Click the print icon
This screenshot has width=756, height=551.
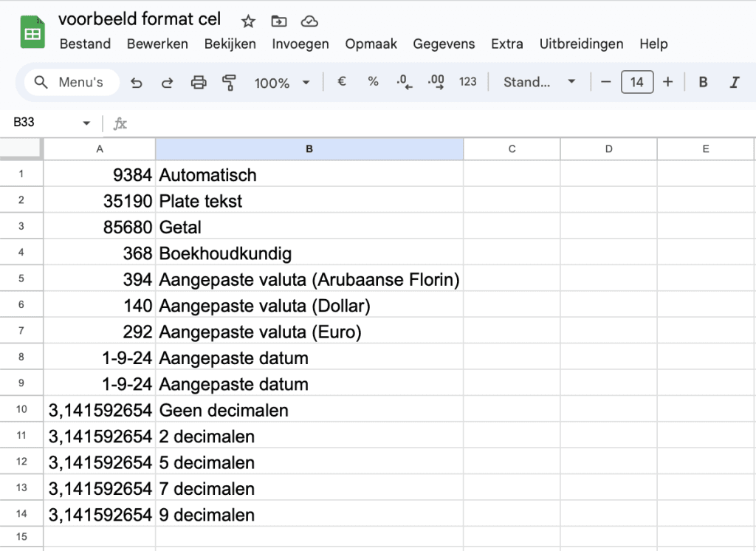tap(199, 83)
